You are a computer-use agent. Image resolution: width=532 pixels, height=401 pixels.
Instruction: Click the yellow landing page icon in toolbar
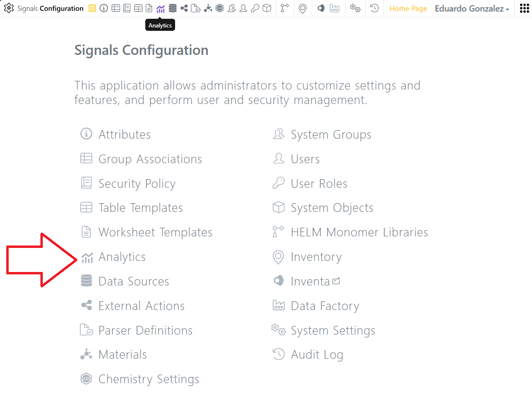point(92,8)
